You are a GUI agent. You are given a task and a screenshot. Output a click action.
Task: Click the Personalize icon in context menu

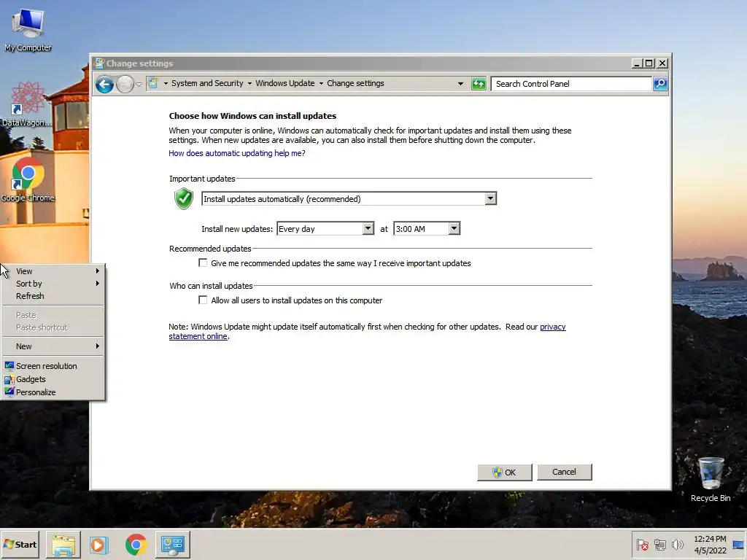(9, 392)
